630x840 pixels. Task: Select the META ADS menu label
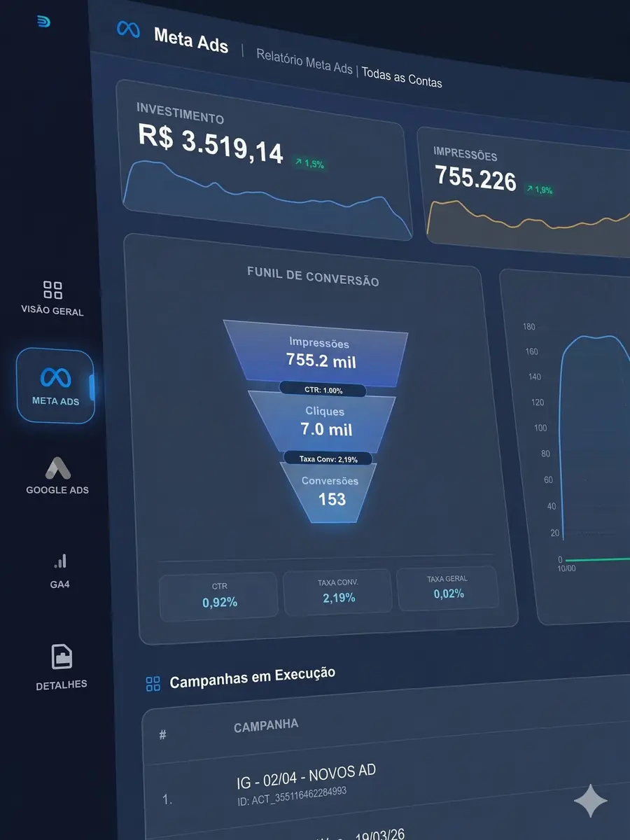(x=55, y=402)
